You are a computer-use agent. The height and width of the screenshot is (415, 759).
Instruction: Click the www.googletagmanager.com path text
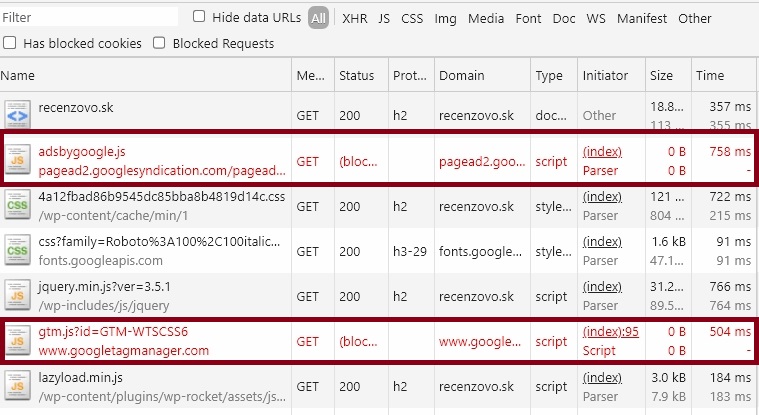click(x=124, y=351)
